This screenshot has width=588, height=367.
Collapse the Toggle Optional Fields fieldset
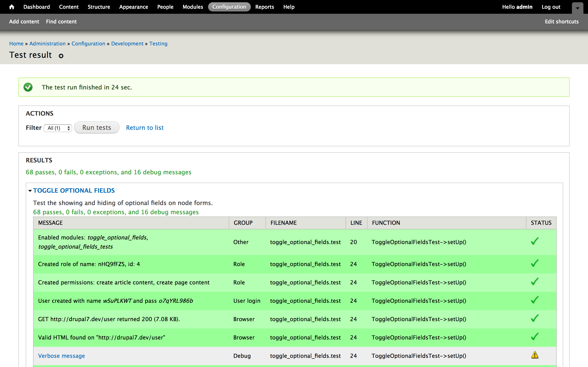(74, 191)
